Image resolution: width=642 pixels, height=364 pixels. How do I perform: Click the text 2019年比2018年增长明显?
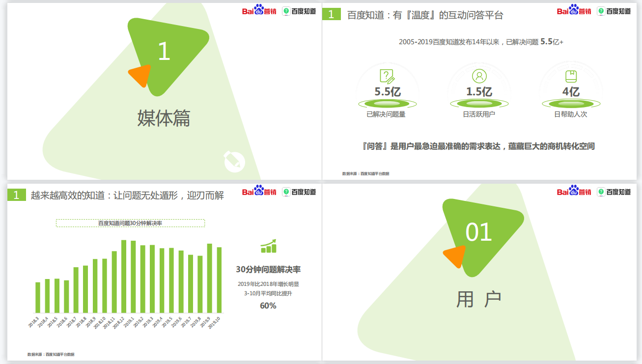[268, 284]
